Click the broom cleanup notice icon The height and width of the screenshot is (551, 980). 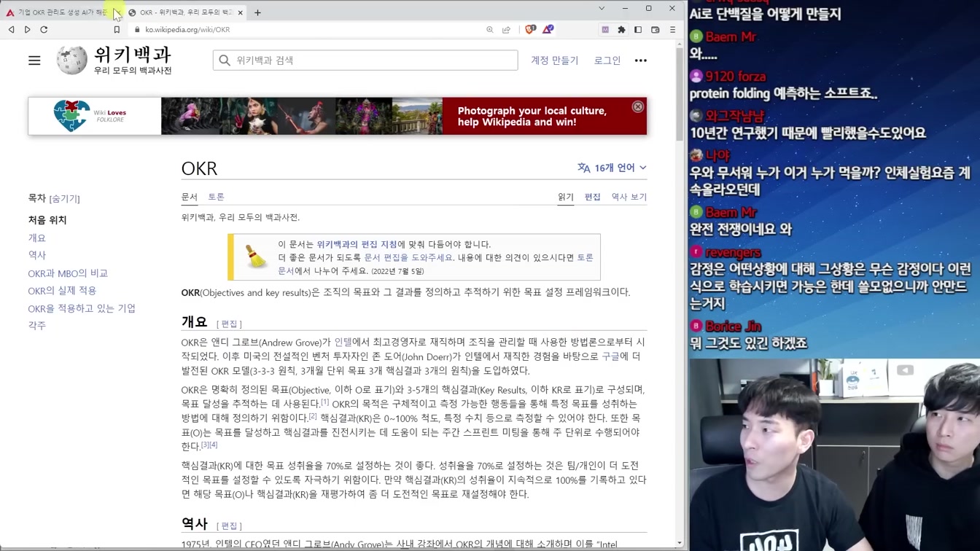coord(255,257)
